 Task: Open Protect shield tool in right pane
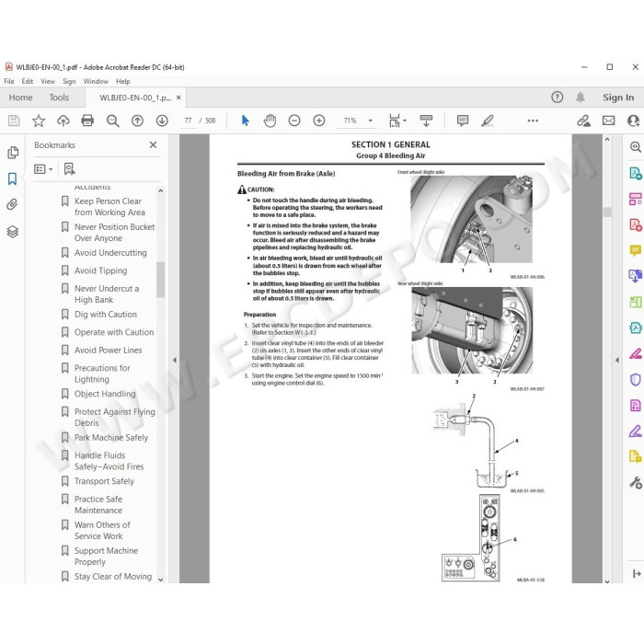pyautogui.click(x=635, y=379)
